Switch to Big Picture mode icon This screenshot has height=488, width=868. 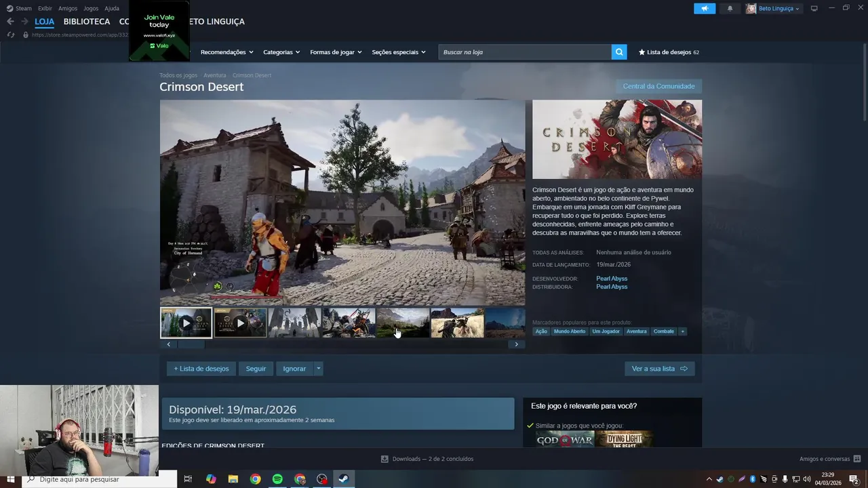coord(814,8)
